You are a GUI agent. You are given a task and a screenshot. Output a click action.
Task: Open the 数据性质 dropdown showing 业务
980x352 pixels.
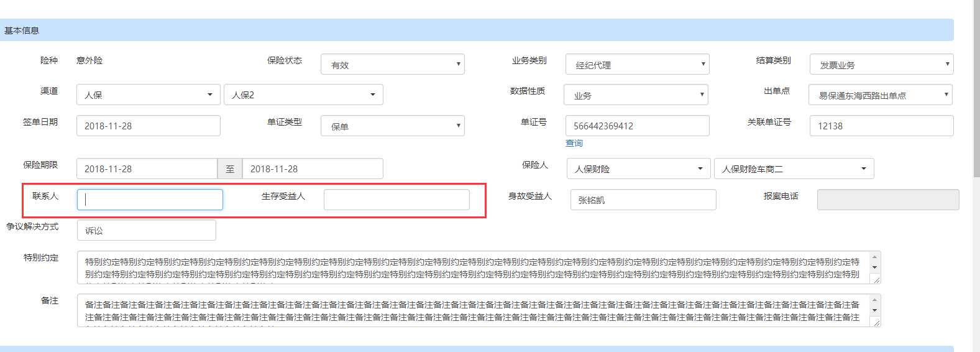tap(636, 95)
